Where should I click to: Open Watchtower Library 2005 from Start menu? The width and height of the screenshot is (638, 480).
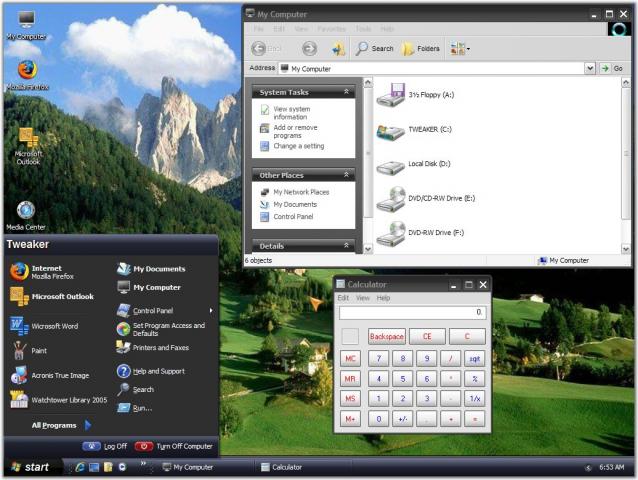(59, 400)
